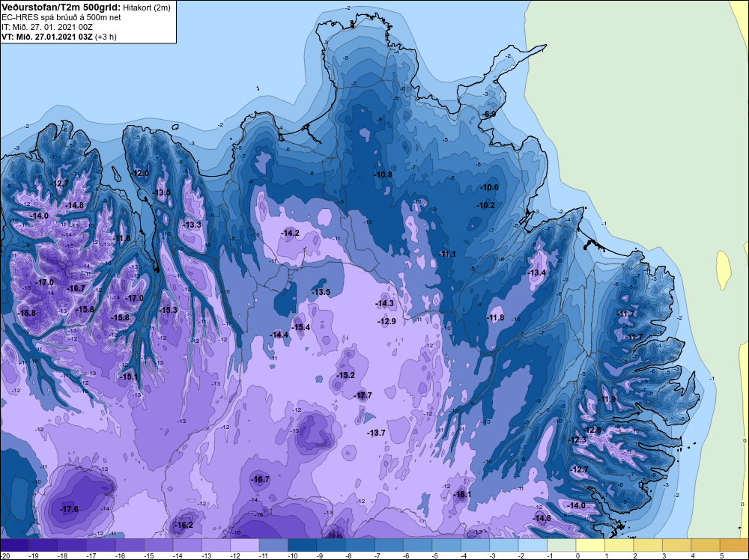Click the 'EC-HRES spá brúuð á 500m net' line
The image size is (749, 560).
[x=61, y=17]
